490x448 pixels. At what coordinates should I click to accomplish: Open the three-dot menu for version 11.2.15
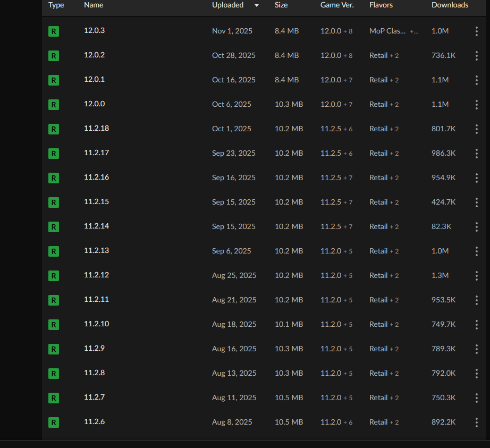(476, 202)
